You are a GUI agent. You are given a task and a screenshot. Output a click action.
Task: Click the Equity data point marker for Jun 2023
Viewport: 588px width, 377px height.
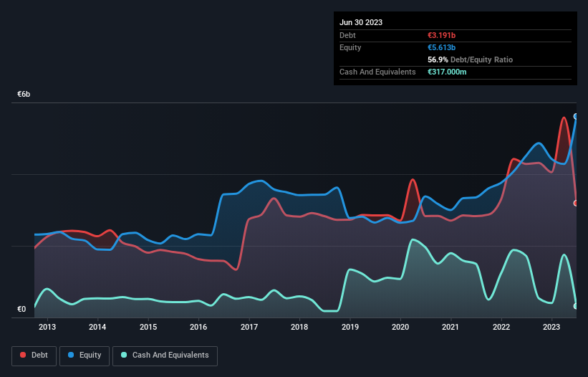tap(576, 117)
